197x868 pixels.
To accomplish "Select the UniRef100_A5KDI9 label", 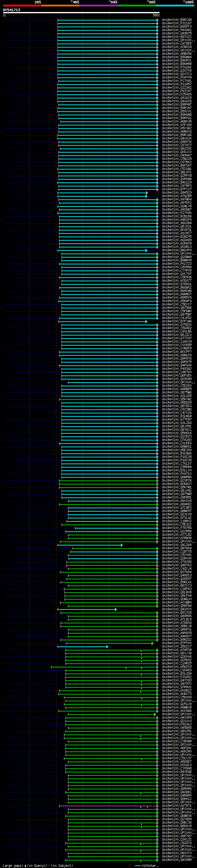I will click(176, 667).
